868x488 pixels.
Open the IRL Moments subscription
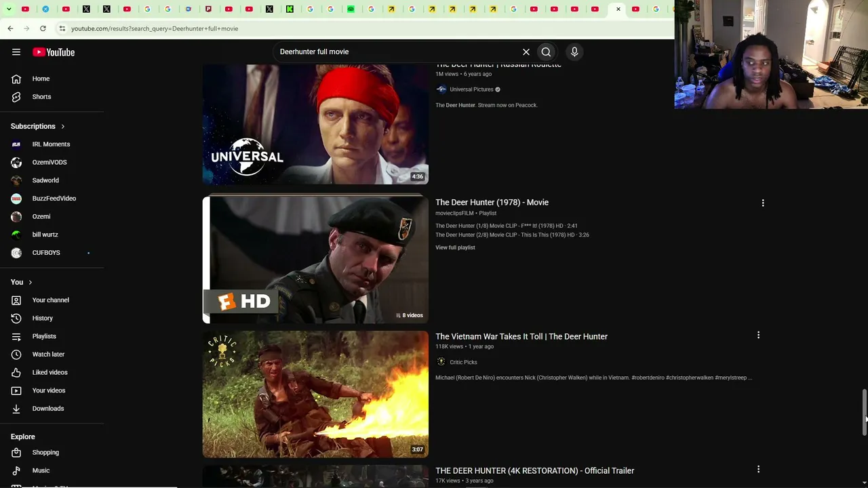tap(52, 144)
